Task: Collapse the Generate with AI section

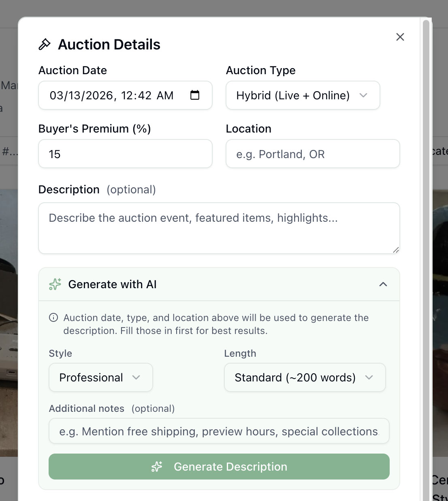Action: (383, 284)
